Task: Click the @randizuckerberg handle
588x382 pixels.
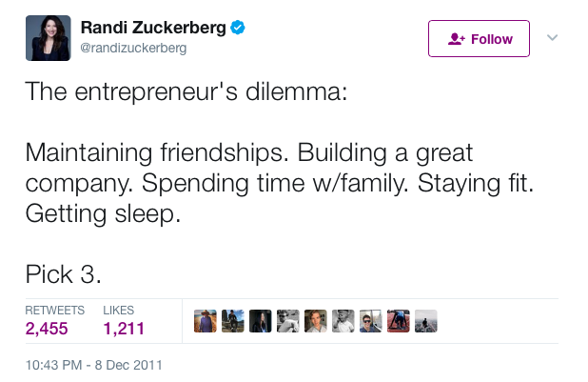Action: point(133,48)
